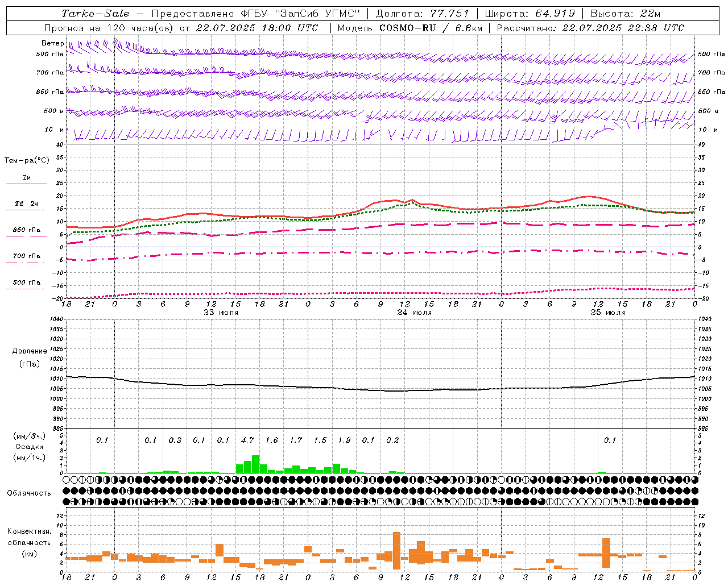The image size is (728, 582).
Task: Click the 'Осадки' precipitation label
Action: (x=30, y=447)
